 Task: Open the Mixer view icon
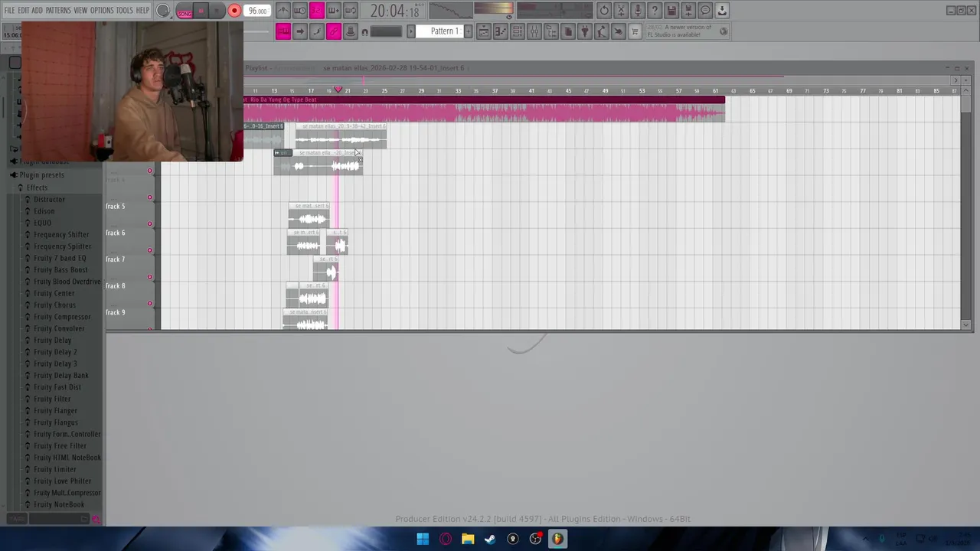point(534,31)
